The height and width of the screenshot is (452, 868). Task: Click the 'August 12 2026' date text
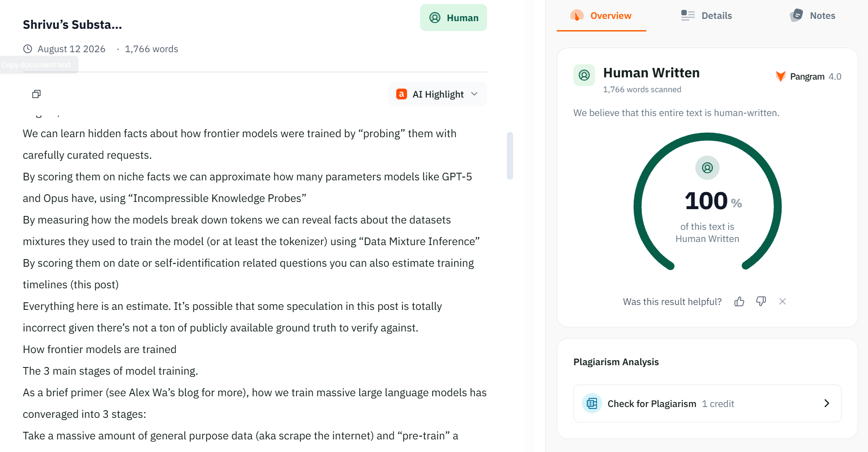tap(72, 49)
